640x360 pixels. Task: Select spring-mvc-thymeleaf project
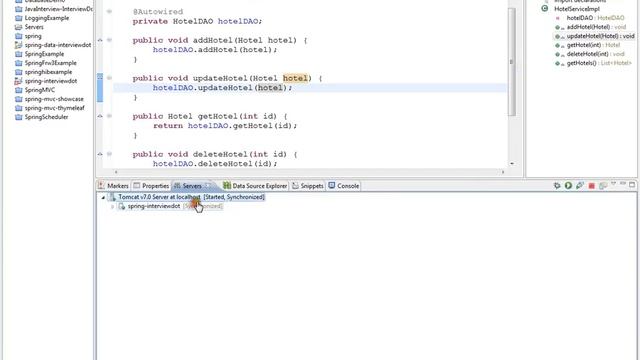click(x=54, y=108)
